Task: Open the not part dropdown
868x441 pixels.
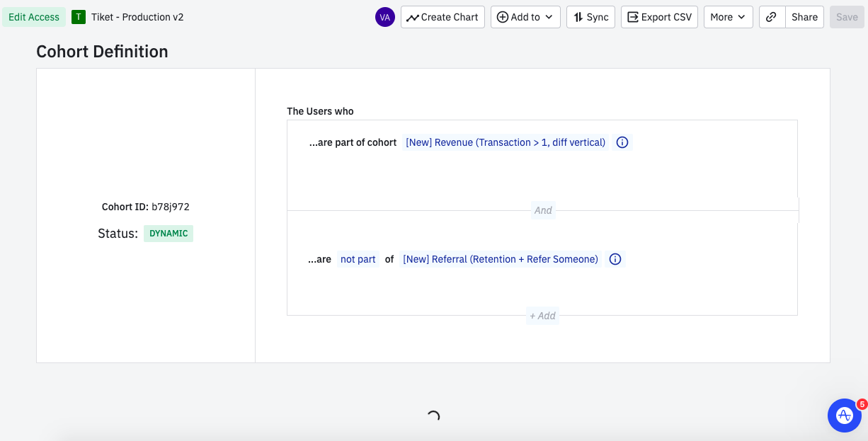Action: [x=358, y=259]
